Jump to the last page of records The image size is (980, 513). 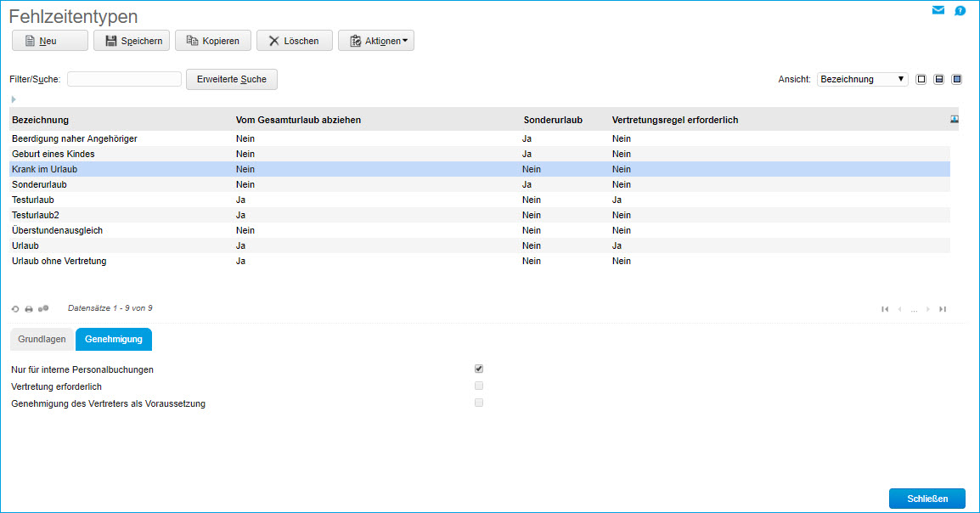tap(943, 309)
